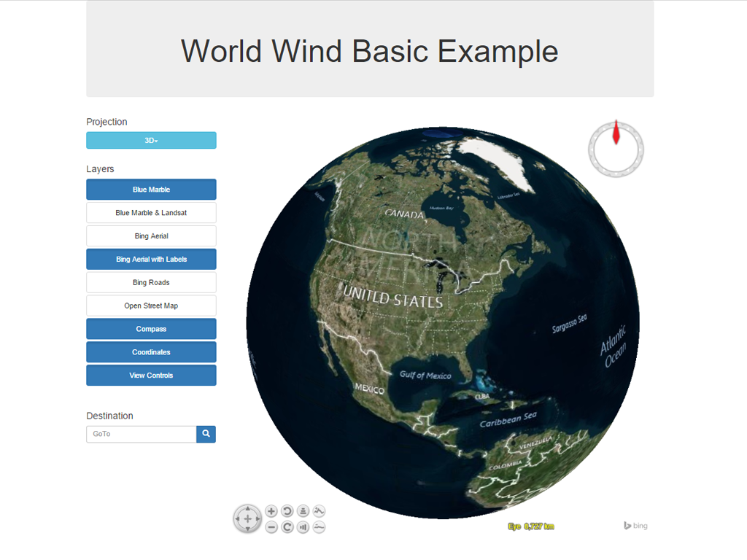
Task: Click the Atlantic Ocean label
Action: [614, 346]
